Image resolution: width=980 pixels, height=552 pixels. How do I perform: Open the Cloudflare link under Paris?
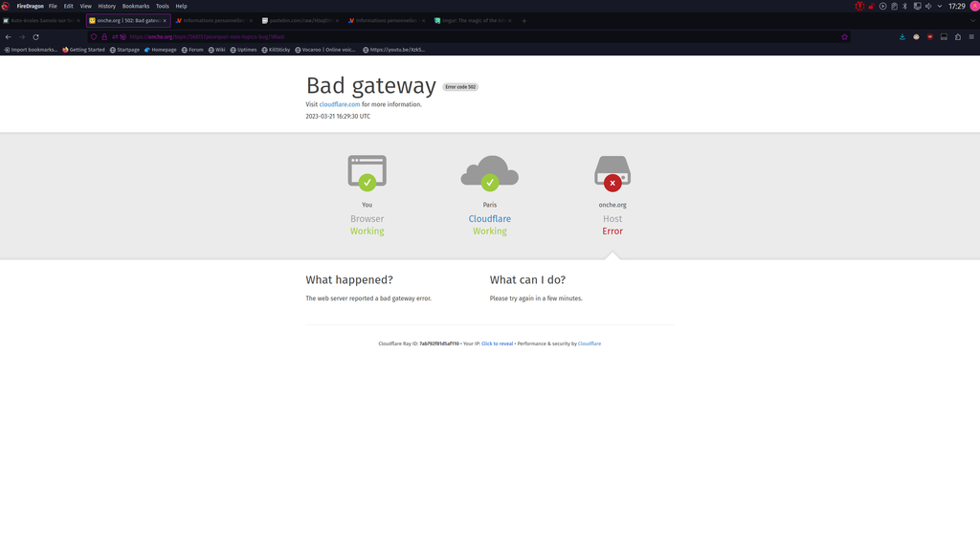tap(489, 218)
